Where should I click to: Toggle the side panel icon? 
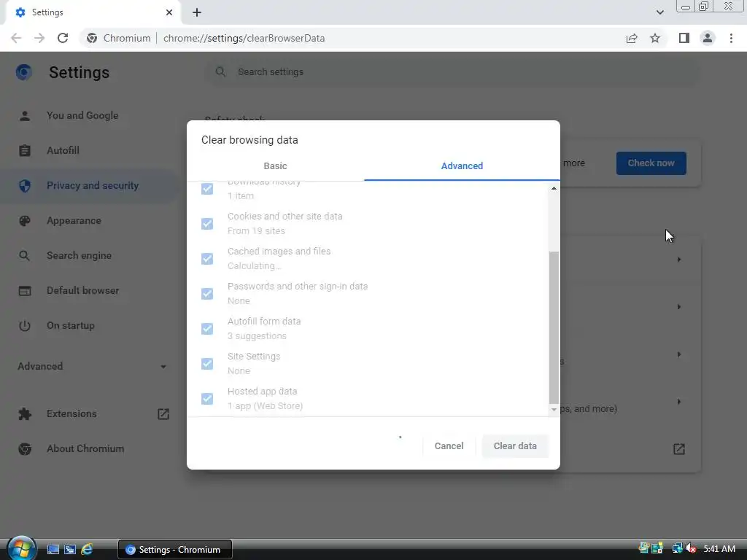click(684, 38)
